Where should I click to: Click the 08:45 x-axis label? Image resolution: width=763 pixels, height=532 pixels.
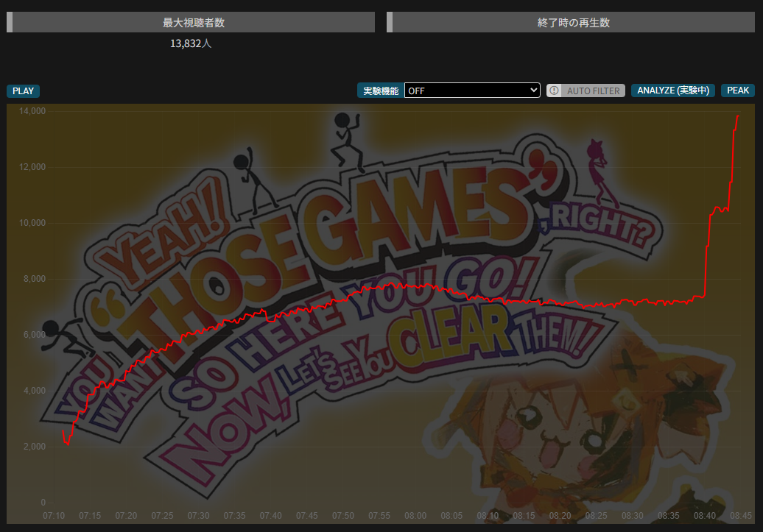(x=741, y=516)
